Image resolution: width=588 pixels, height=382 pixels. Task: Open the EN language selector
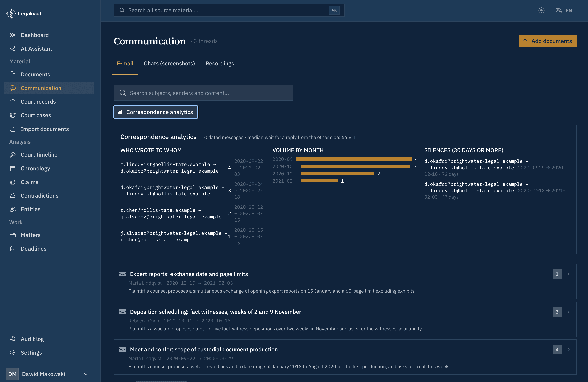(564, 10)
